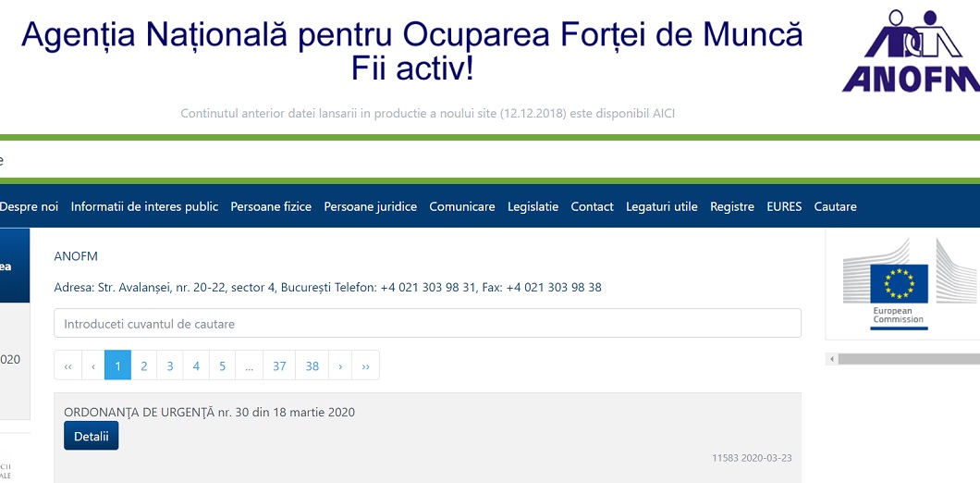Click the horizontal scrollbar left arrow

[832, 359]
